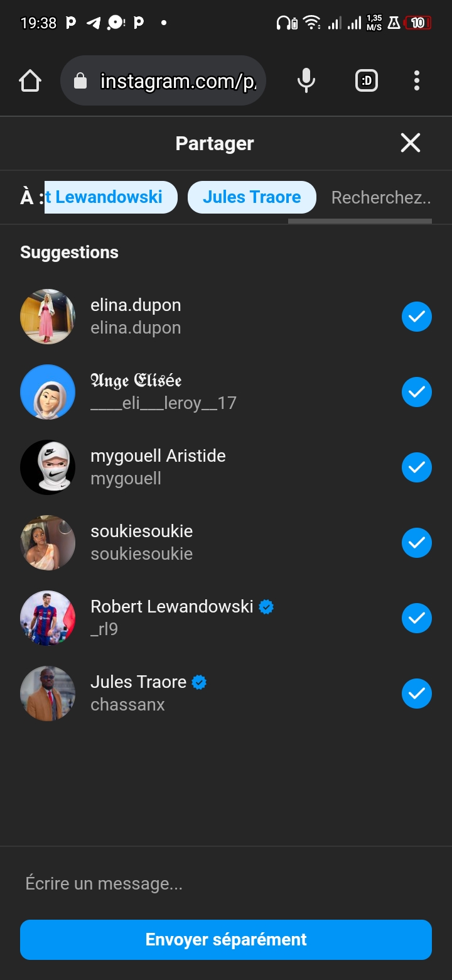Image resolution: width=452 pixels, height=980 pixels.
Task: Tap elina.dupon profile picture
Action: pos(48,317)
